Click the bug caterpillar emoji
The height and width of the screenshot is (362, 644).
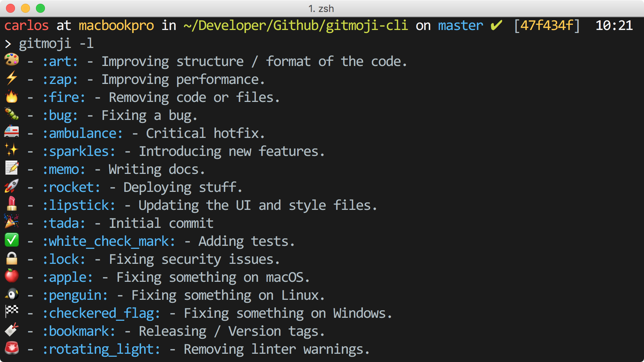(12, 114)
